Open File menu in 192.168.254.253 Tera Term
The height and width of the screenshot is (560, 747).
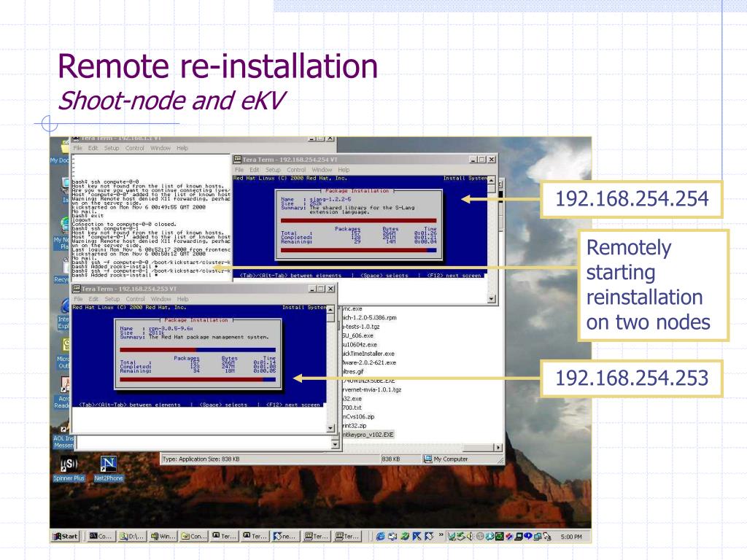click(78, 299)
